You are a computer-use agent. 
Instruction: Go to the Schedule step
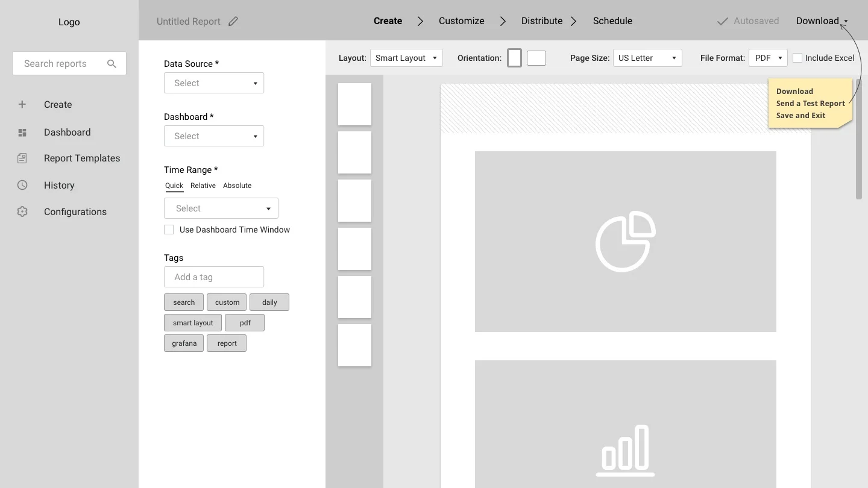click(612, 21)
